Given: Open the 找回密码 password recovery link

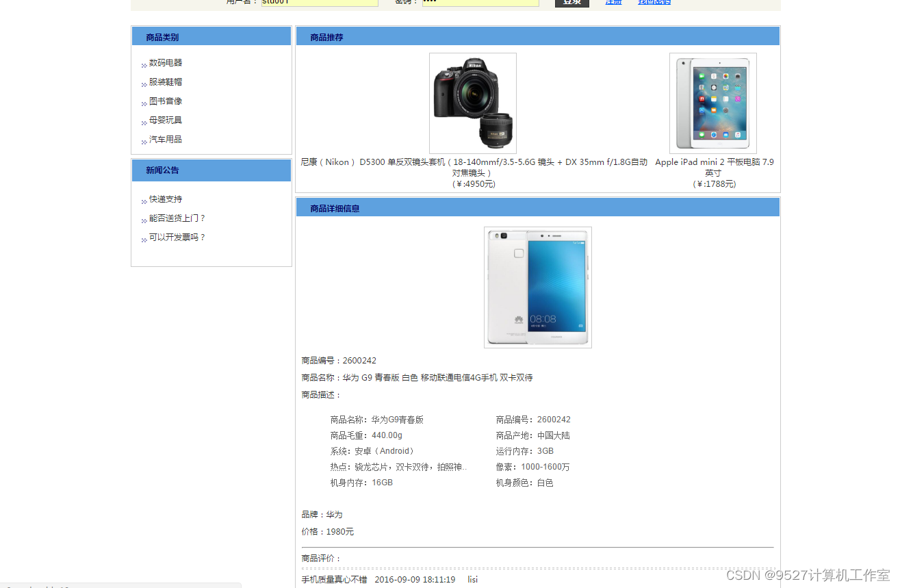Looking at the screenshot, I should (654, 2).
